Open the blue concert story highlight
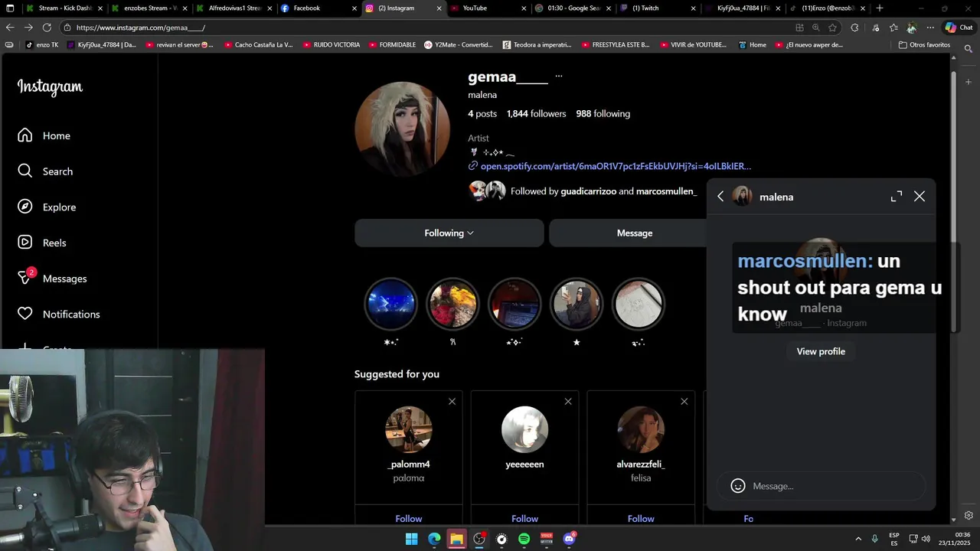 (x=391, y=304)
